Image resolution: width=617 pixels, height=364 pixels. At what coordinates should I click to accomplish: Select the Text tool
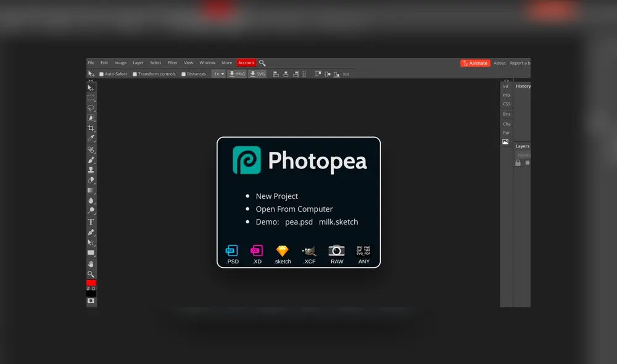(x=91, y=223)
